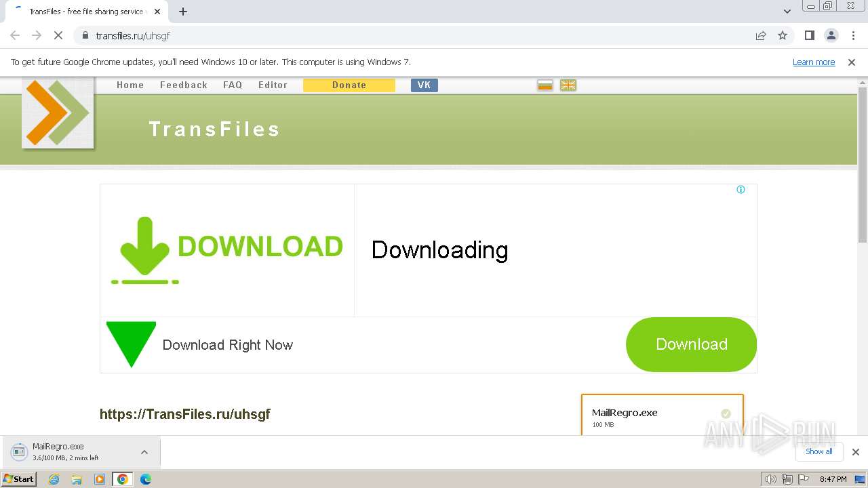
Task: Open the FAQ menu item
Action: point(233,85)
